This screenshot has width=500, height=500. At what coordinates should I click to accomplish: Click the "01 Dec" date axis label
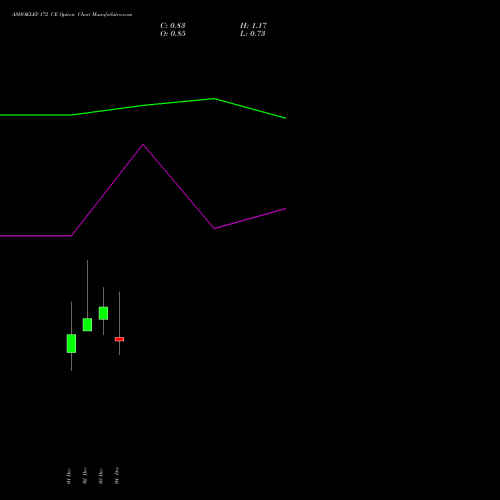click(69, 476)
